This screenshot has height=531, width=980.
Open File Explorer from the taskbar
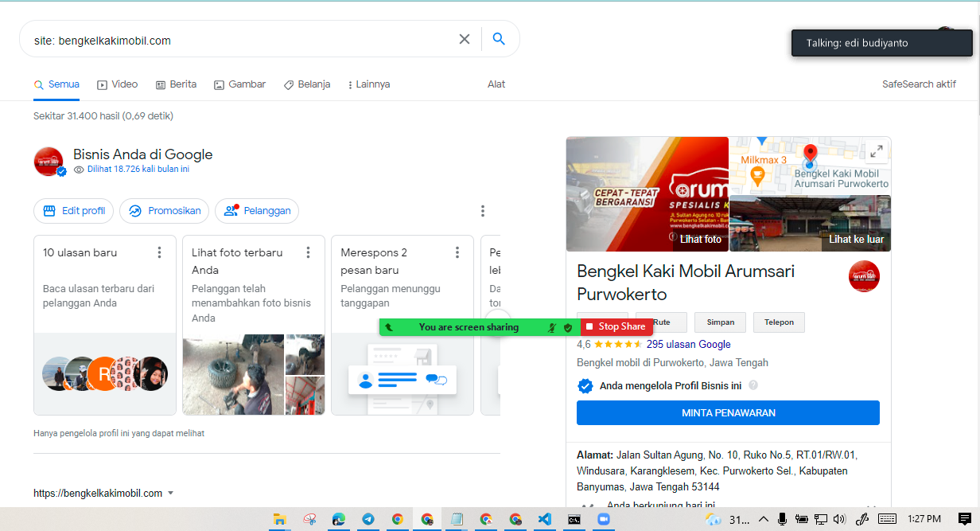coord(279,519)
